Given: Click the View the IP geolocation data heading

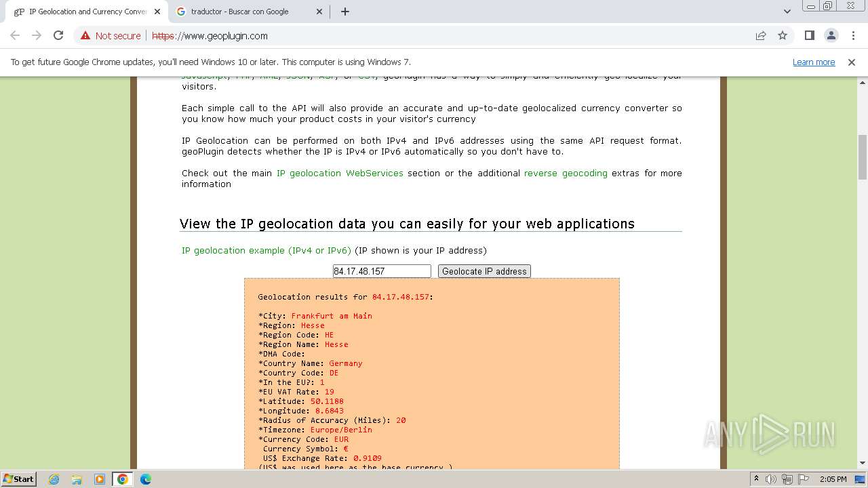Looking at the screenshot, I should coord(407,224).
